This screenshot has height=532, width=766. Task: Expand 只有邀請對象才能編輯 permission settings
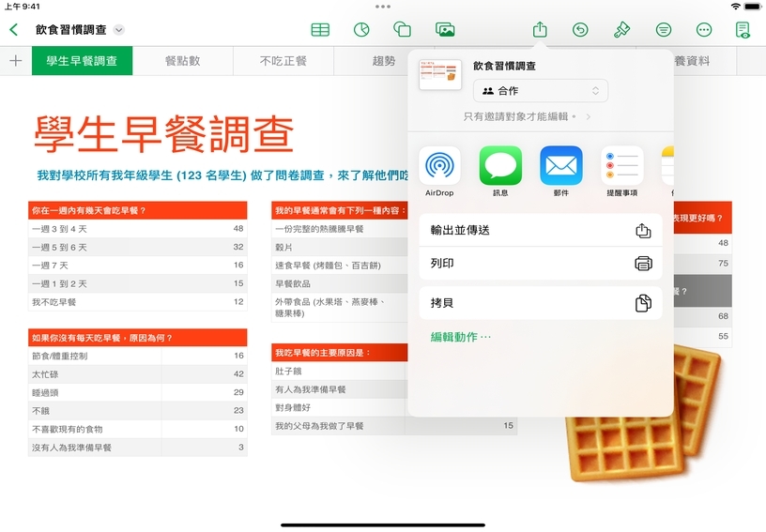tap(528, 117)
